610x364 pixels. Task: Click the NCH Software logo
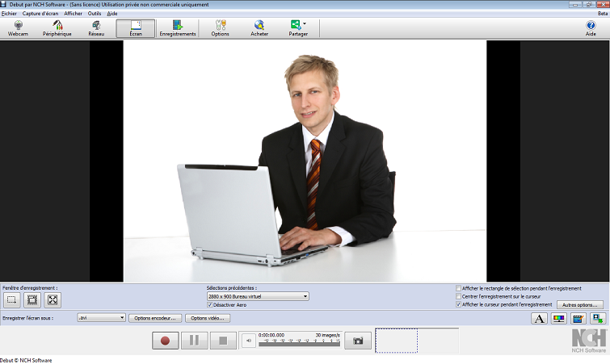point(589,341)
